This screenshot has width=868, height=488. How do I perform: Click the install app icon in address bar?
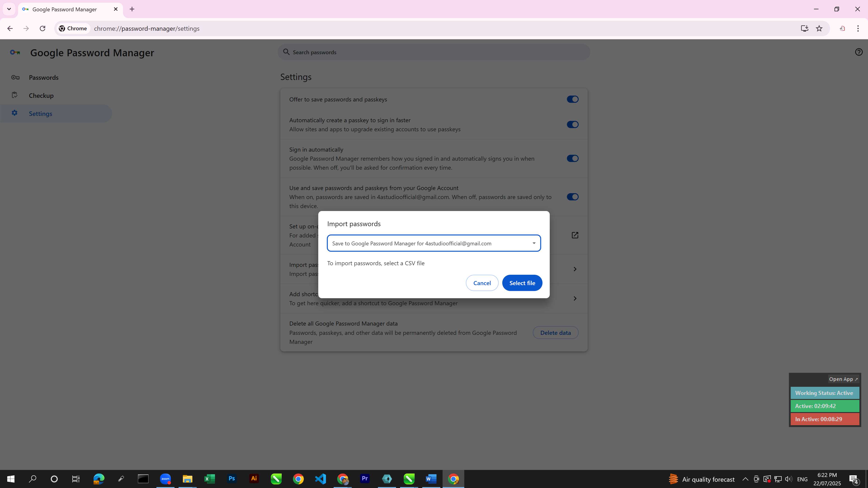804,29
